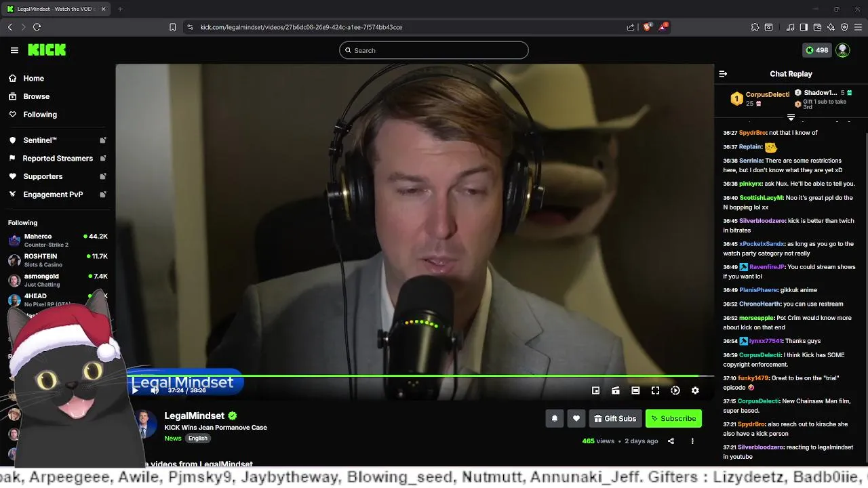The image size is (868, 488).
Task: Toggle mini player mode
Action: point(595,390)
